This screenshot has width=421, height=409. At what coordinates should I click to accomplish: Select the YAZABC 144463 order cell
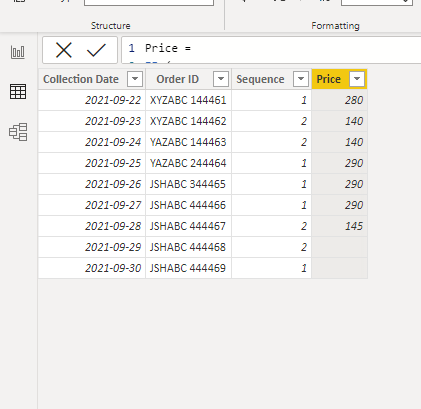tap(188, 142)
